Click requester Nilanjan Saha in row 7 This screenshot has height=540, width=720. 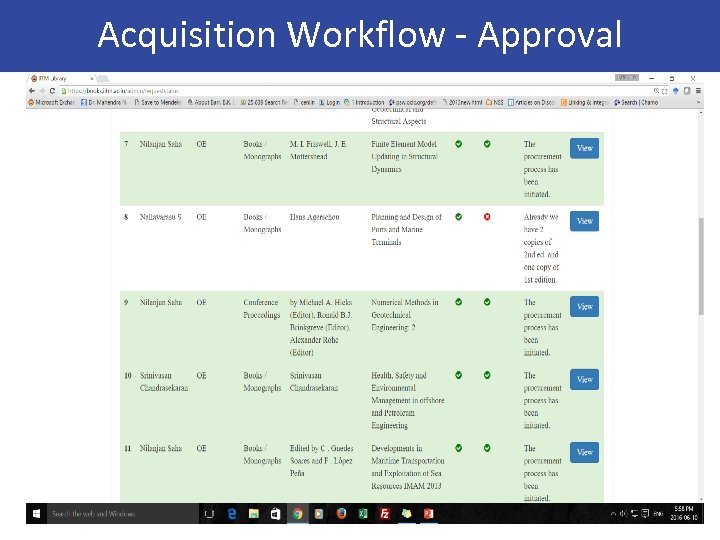161,144
